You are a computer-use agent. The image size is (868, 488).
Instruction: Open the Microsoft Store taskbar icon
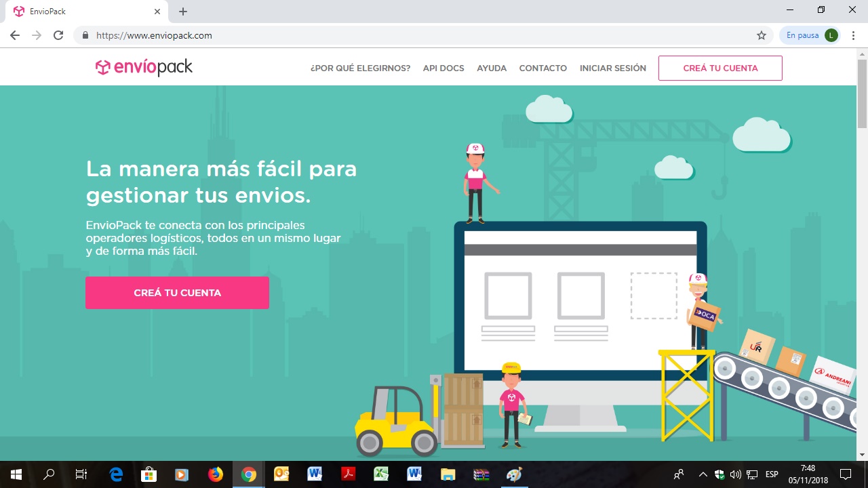click(149, 474)
